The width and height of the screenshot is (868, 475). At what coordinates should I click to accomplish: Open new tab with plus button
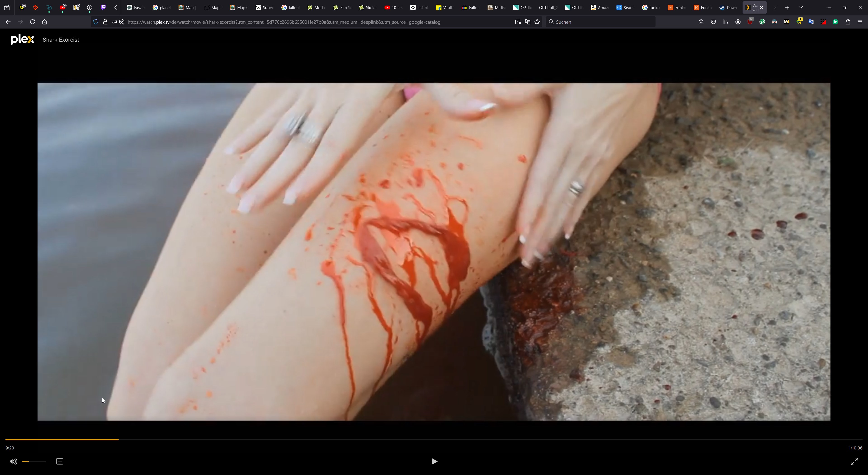(x=787, y=7)
